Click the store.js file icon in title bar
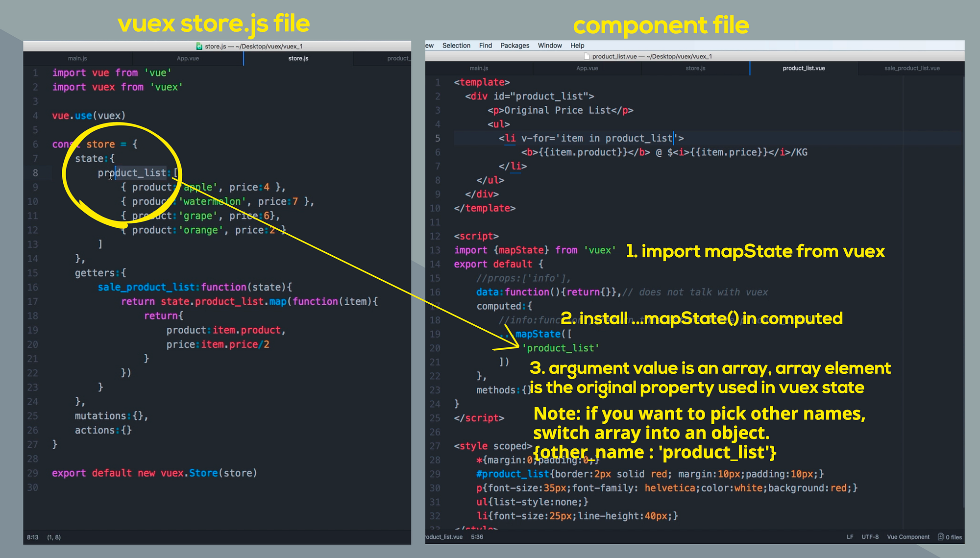 coord(199,47)
